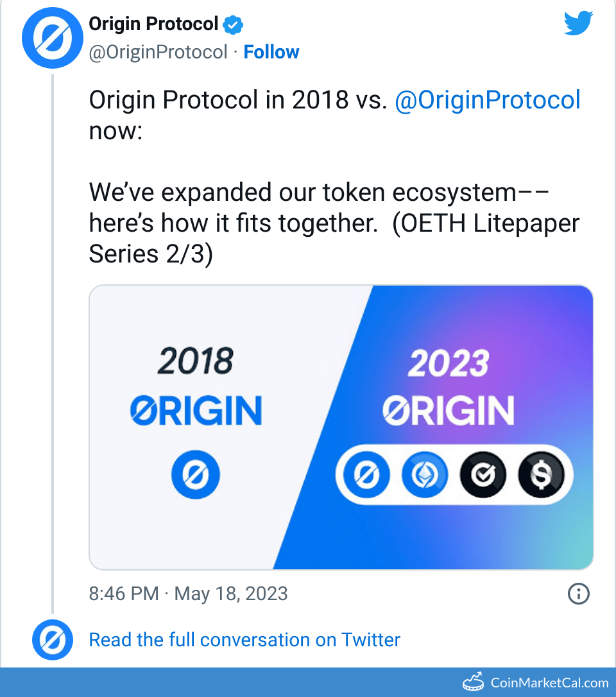Click the CoinMarketCal.com watermark text
616x697 pixels.
point(549,682)
